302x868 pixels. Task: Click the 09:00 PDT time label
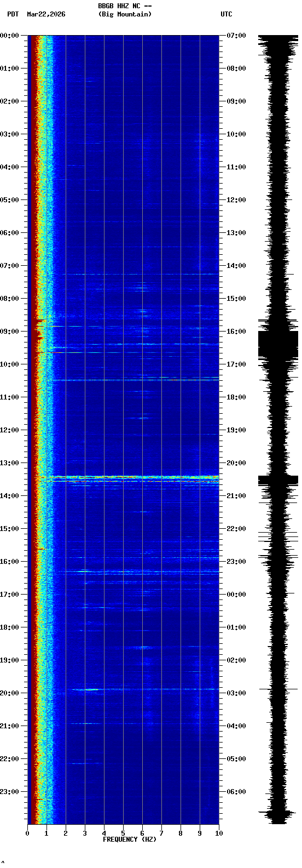9,332
